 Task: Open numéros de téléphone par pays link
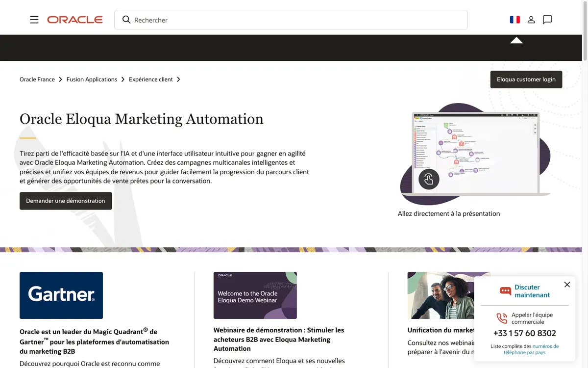[x=531, y=349]
